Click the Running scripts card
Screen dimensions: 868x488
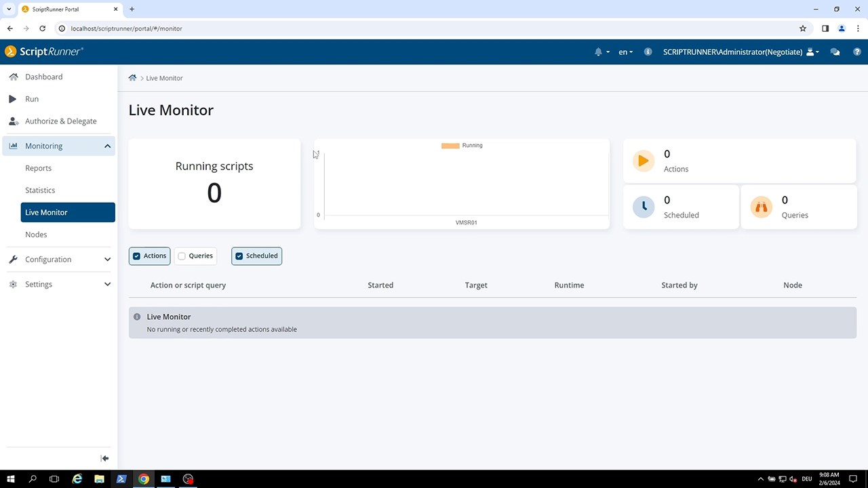pyautogui.click(x=214, y=184)
